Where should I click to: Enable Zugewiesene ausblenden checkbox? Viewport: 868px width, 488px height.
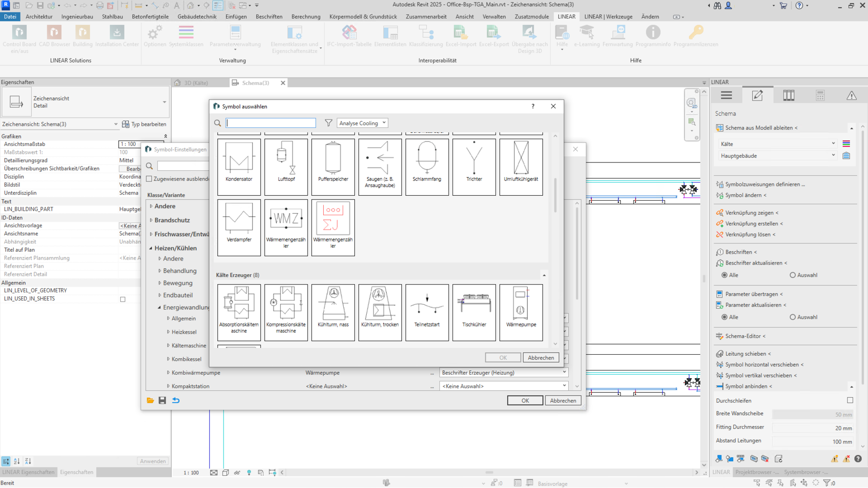(x=149, y=179)
